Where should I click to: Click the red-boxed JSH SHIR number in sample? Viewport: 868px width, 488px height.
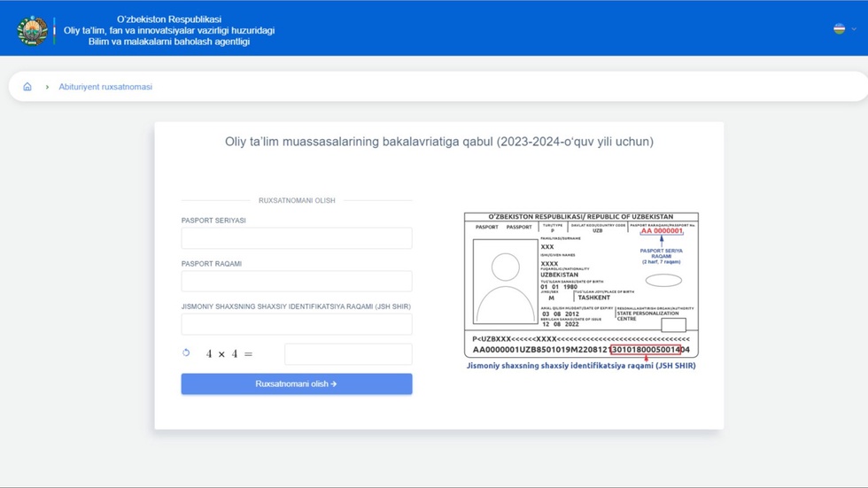pyautogui.click(x=645, y=350)
